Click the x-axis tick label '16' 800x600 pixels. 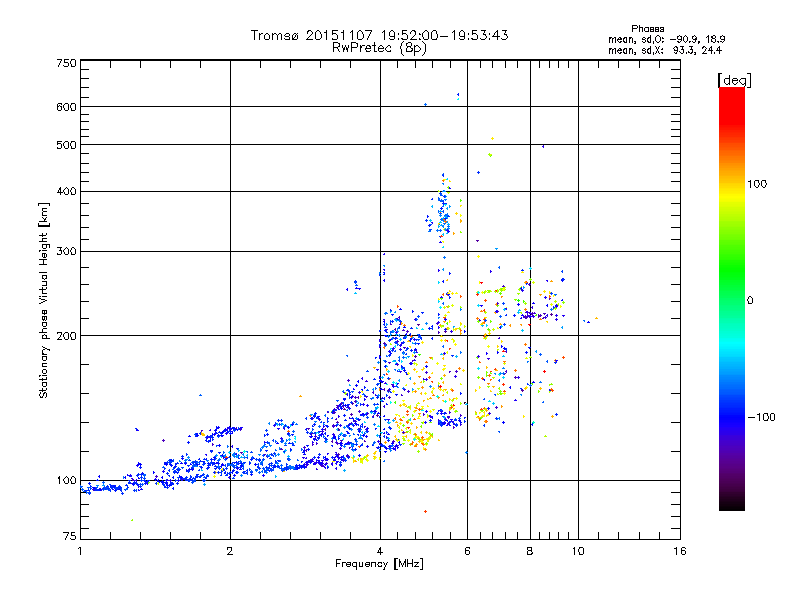click(680, 551)
